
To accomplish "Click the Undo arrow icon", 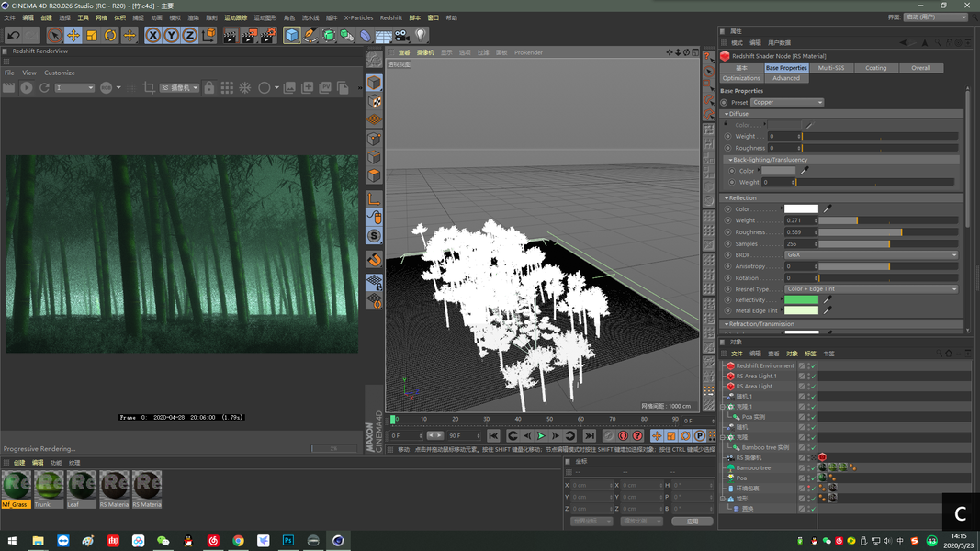I will 13,35.
